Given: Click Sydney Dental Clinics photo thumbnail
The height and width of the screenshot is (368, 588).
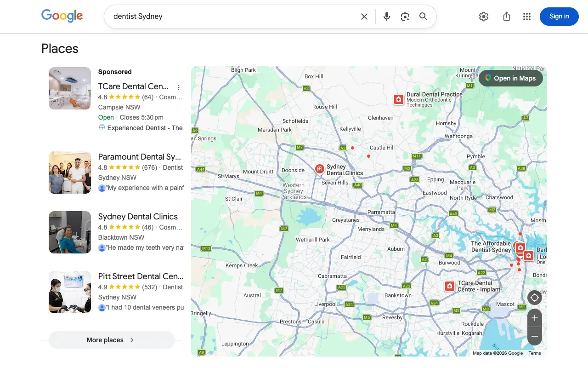Looking at the screenshot, I should 70,232.
